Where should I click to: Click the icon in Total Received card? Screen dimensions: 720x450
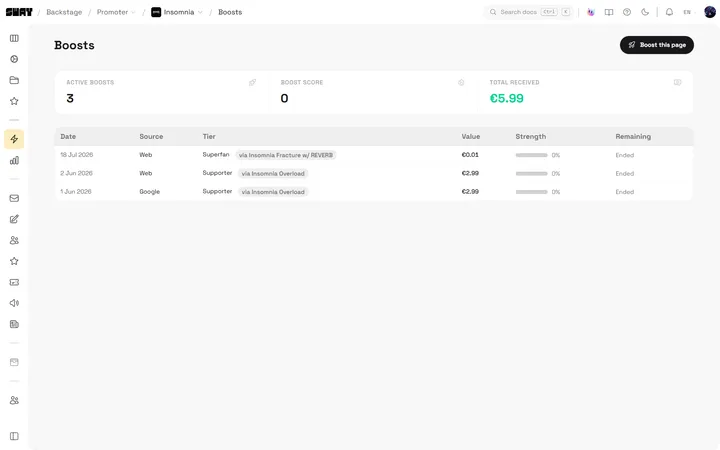click(x=677, y=82)
